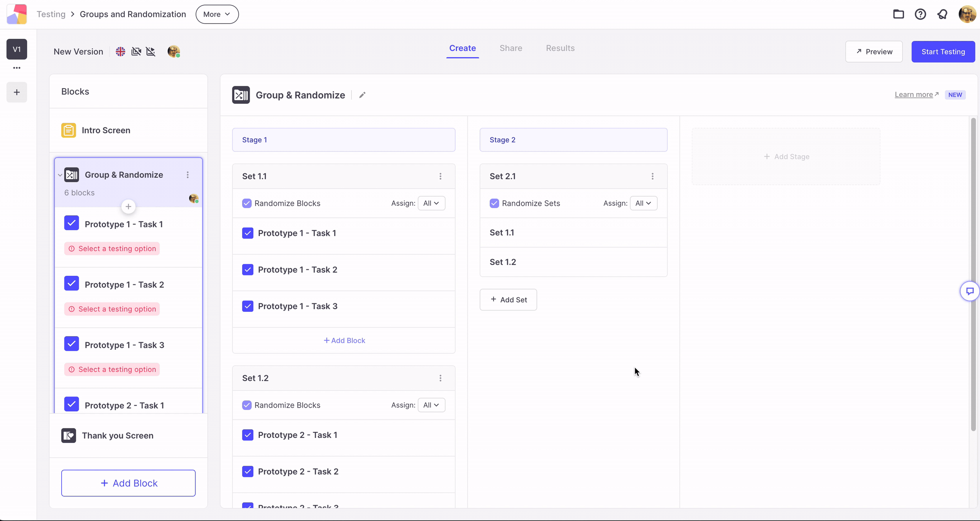Click the Start Testing button
980x521 pixels.
943,52
